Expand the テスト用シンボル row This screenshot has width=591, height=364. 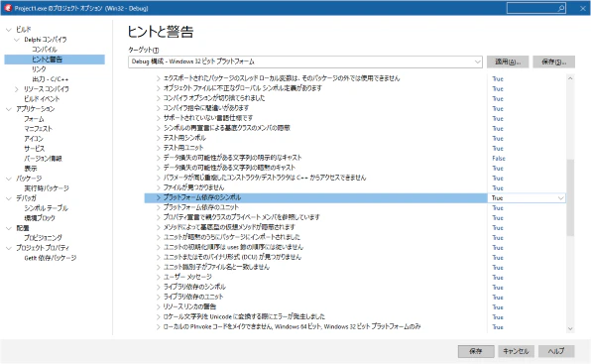(x=159, y=138)
